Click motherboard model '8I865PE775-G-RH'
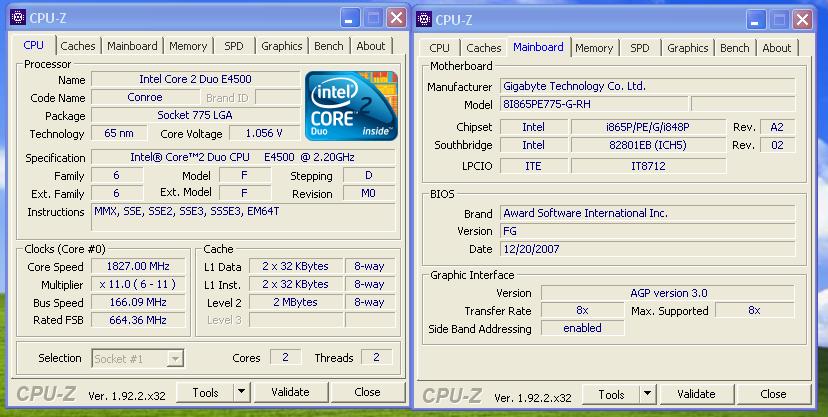Viewport: 828px width, 417px height. tap(594, 104)
